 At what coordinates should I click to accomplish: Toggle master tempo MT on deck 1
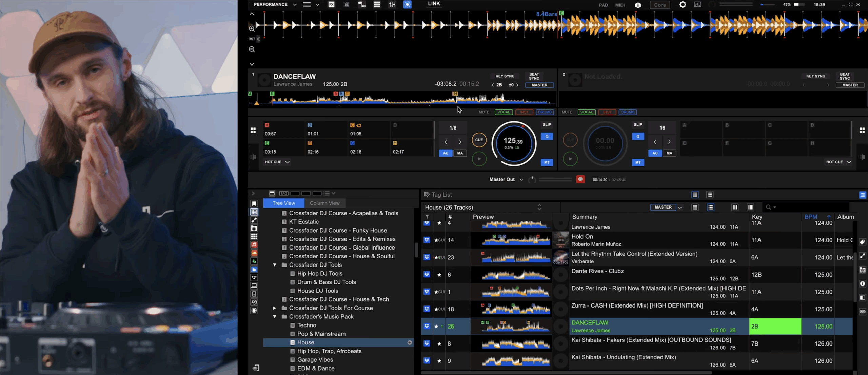[547, 162]
